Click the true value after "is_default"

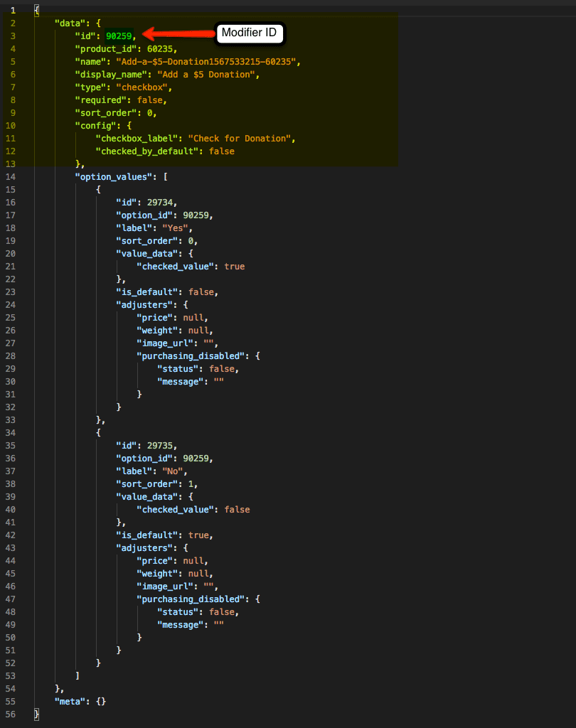tap(198, 535)
